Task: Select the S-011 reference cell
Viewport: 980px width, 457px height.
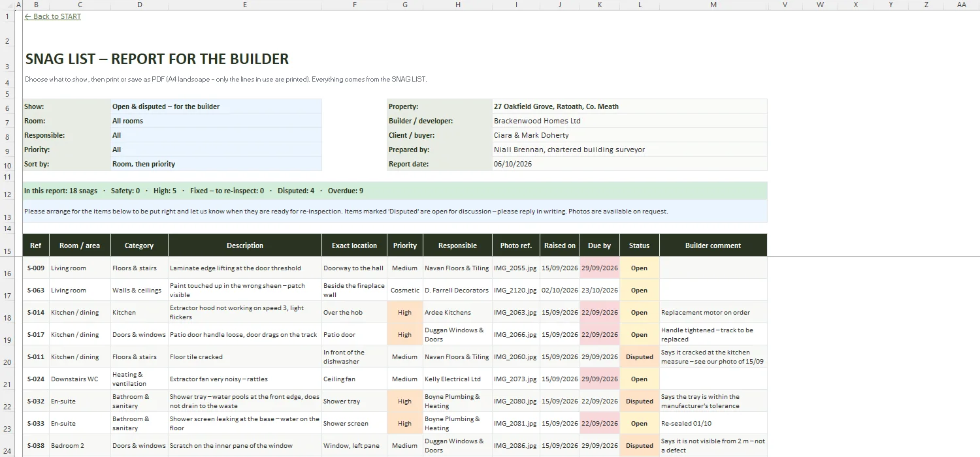Action: (36, 356)
